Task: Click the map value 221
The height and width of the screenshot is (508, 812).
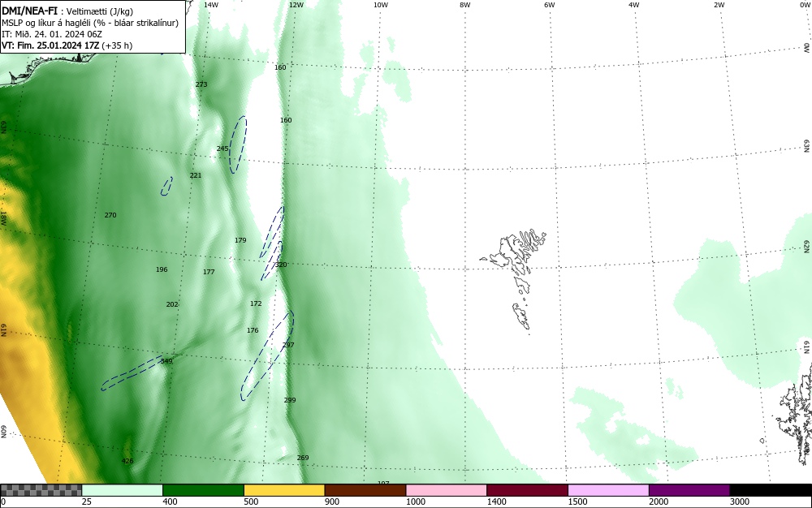Action: pyautogui.click(x=195, y=175)
